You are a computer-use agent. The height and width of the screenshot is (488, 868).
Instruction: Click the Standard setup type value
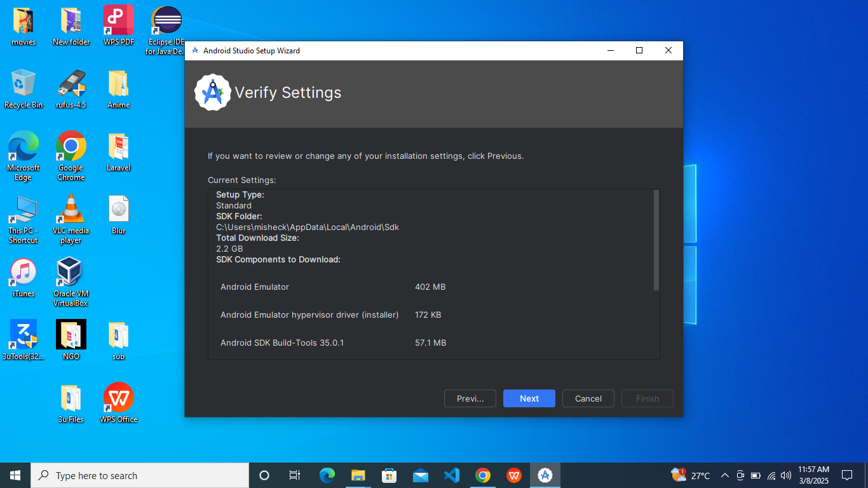tap(234, 205)
